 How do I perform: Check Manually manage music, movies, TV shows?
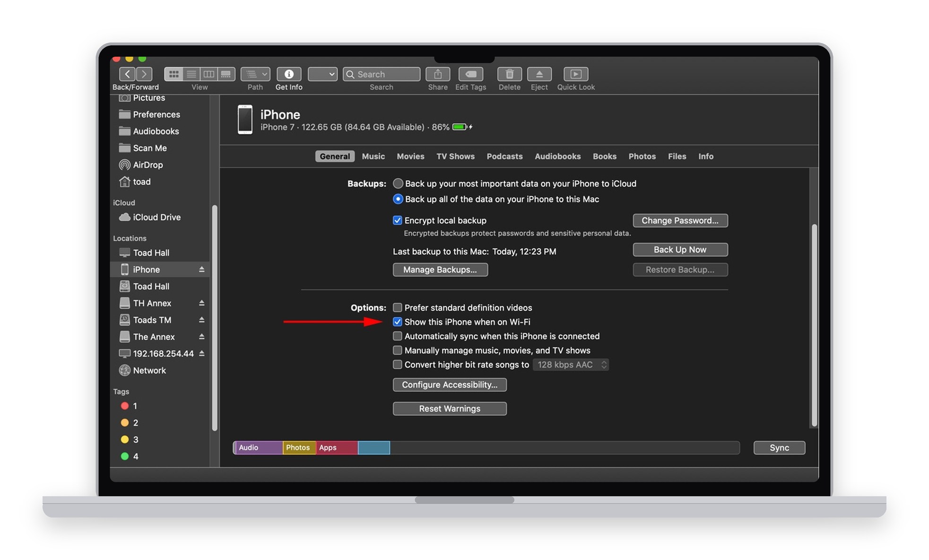[x=397, y=350]
